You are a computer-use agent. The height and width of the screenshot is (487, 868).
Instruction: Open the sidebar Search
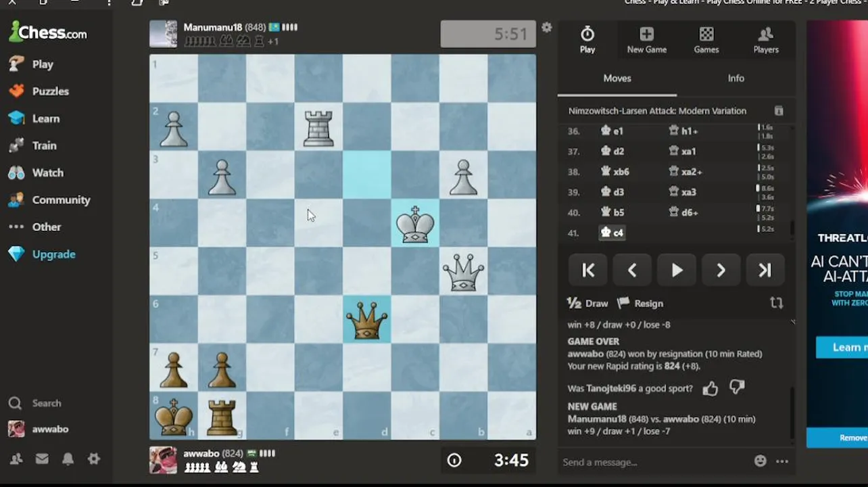(35, 403)
